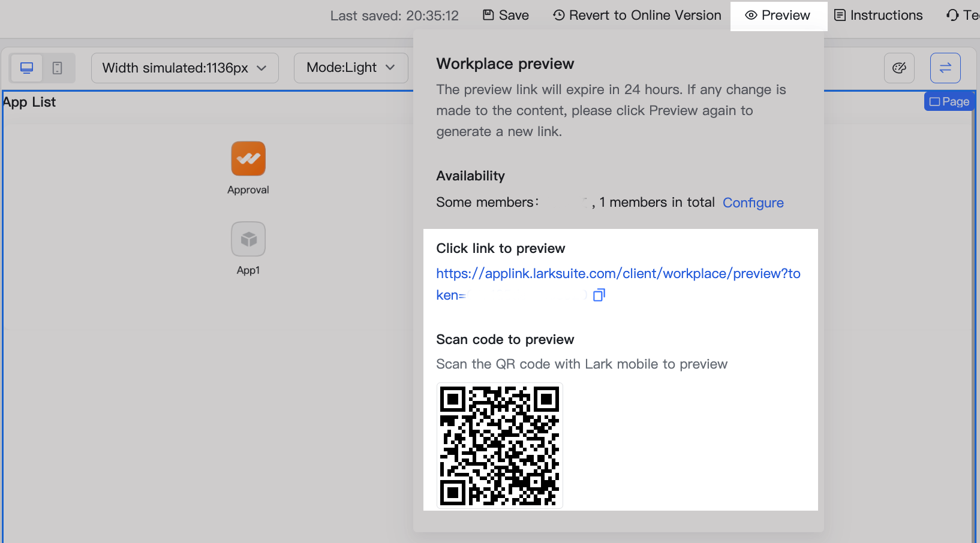Click the Availability heading

(x=470, y=176)
